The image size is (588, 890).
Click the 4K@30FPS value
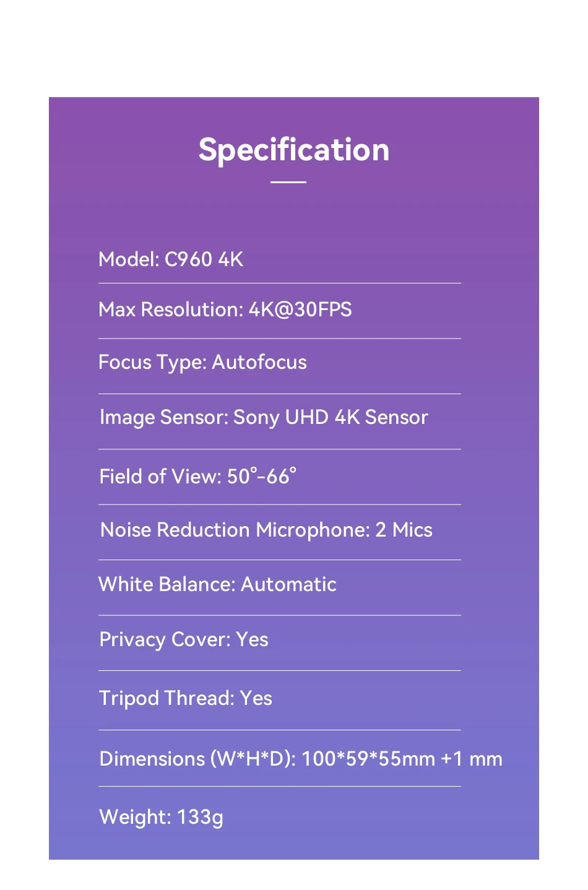(300, 309)
